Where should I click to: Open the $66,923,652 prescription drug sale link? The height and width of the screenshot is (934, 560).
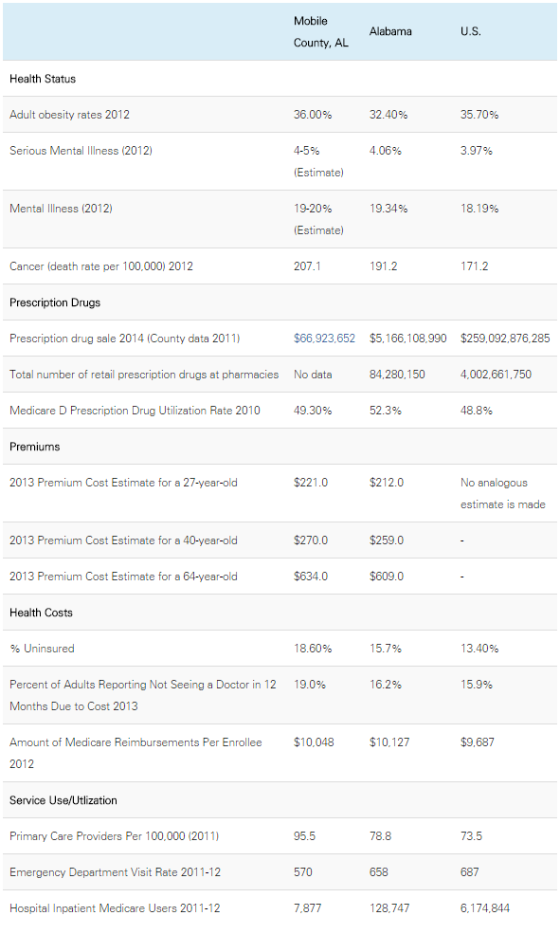point(324,339)
